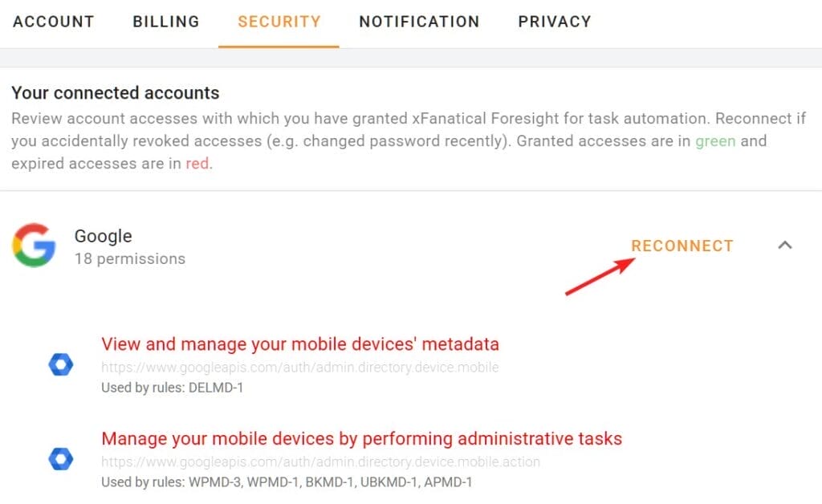Click the administrative tasks permission link

[360, 438]
